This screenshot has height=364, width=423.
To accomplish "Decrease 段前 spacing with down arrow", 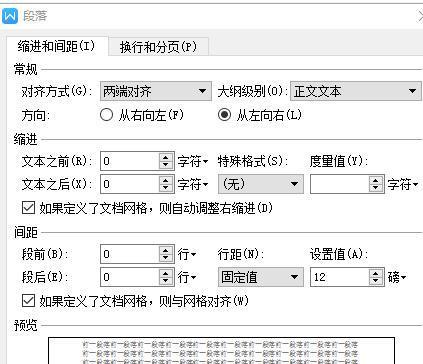I will (x=166, y=258).
